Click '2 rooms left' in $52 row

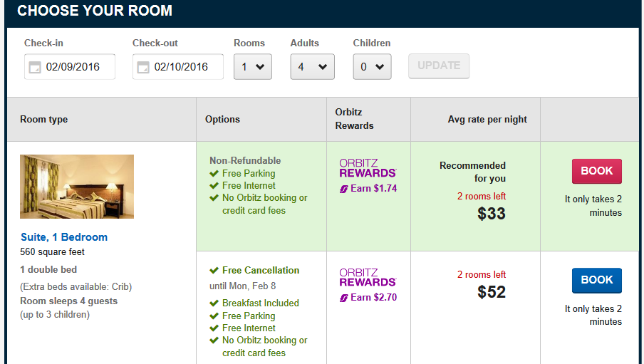coord(482,274)
